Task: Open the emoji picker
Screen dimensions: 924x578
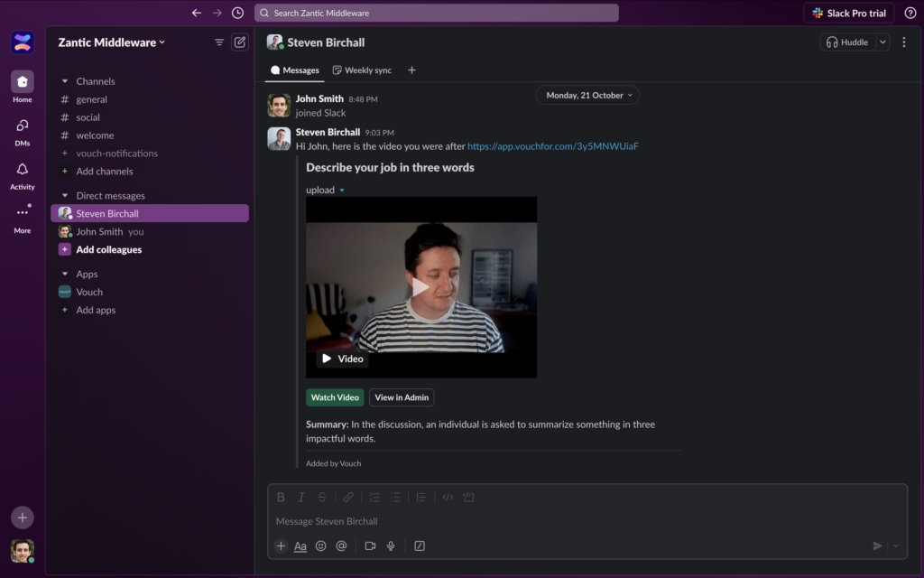Action: pyautogui.click(x=320, y=546)
